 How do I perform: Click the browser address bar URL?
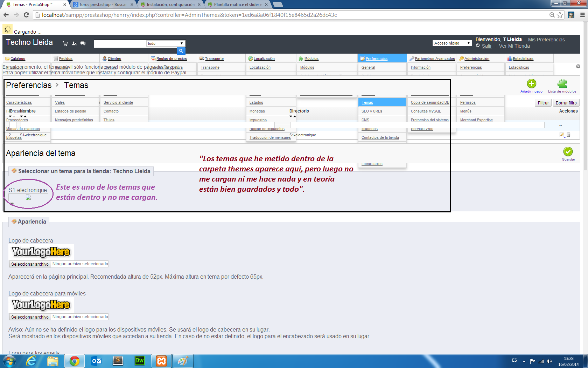[x=189, y=15]
